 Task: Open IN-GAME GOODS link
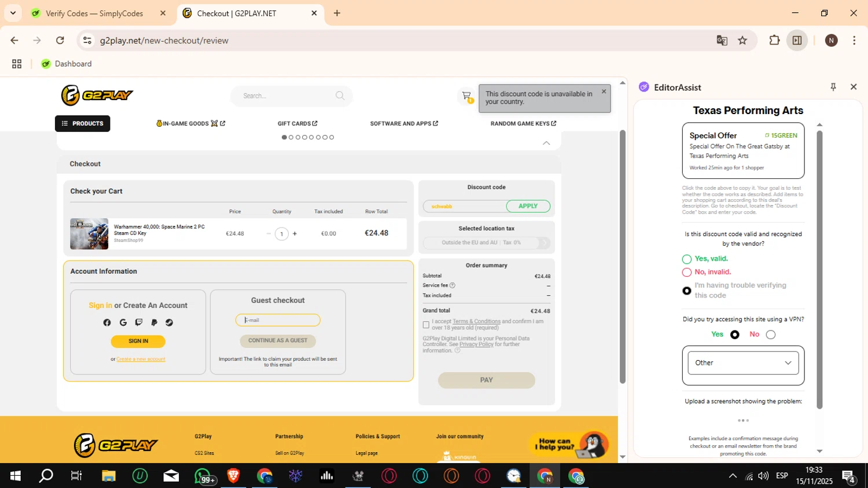[x=190, y=123]
